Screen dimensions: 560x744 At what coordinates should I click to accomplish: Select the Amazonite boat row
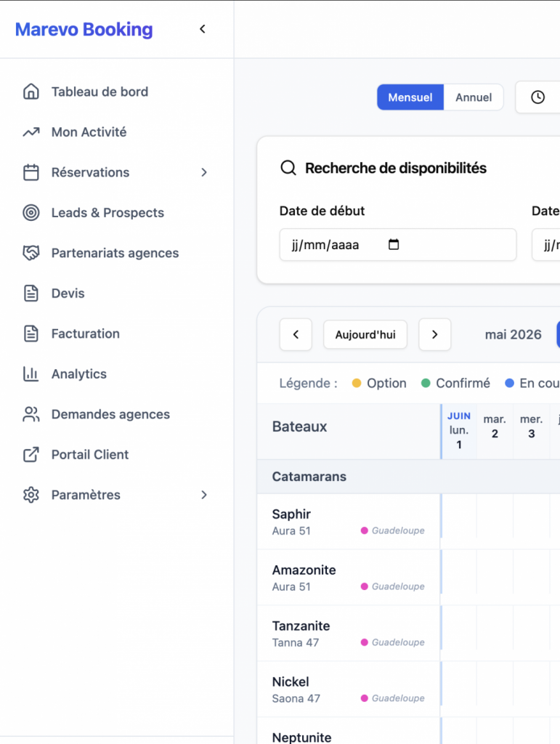[x=349, y=578]
